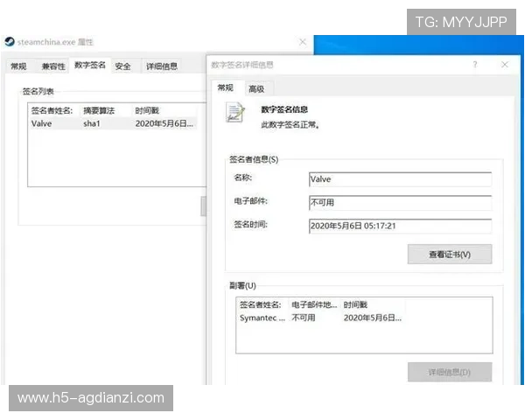The height and width of the screenshot is (420, 525).
Task: Open the 兼容性 tab
Action: [53, 66]
